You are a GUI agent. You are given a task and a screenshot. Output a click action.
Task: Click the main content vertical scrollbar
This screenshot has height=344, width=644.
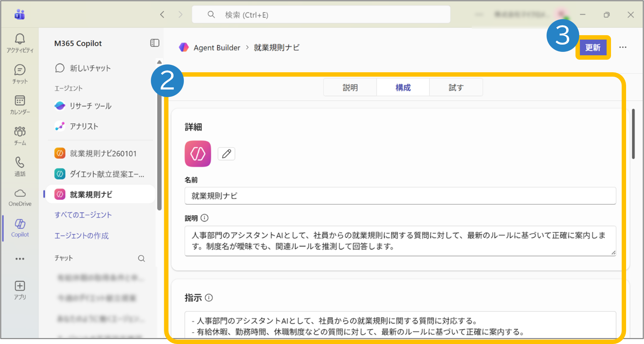tap(633, 134)
